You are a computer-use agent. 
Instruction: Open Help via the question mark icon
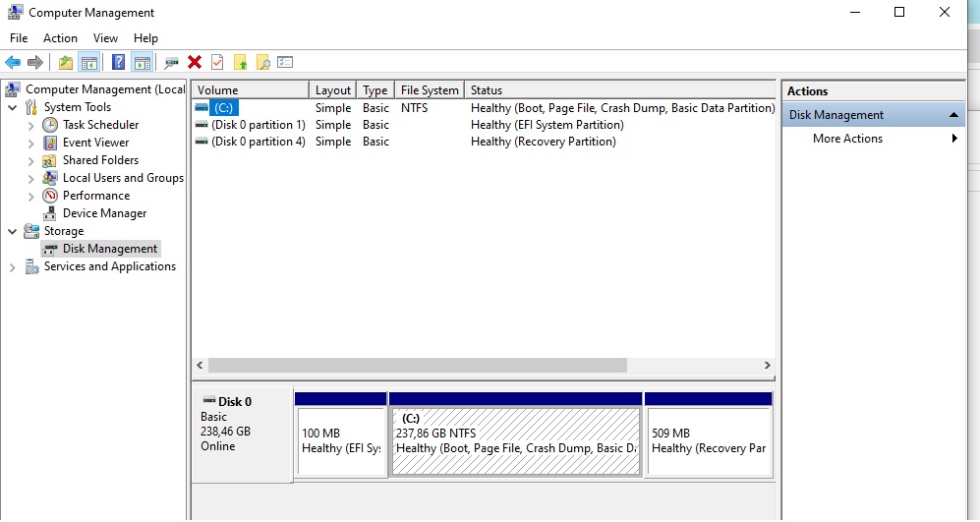click(118, 63)
